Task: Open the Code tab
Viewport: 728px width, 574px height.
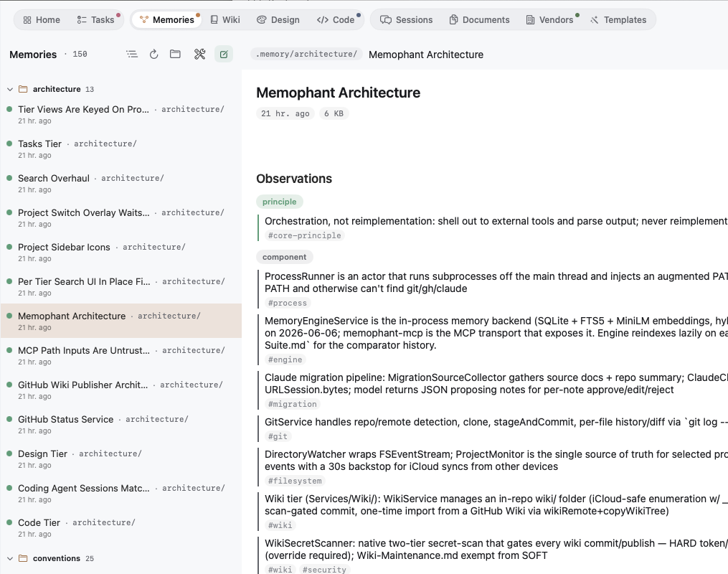Action: click(x=336, y=20)
